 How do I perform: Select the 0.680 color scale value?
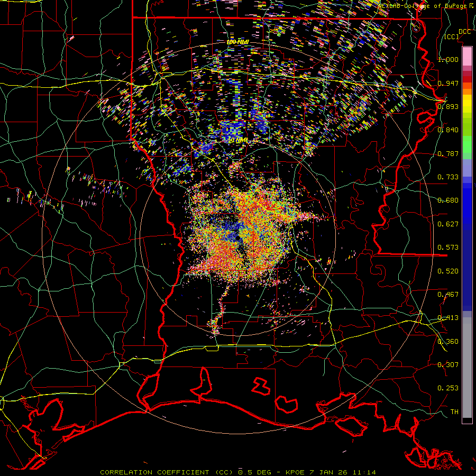[448, 200]
